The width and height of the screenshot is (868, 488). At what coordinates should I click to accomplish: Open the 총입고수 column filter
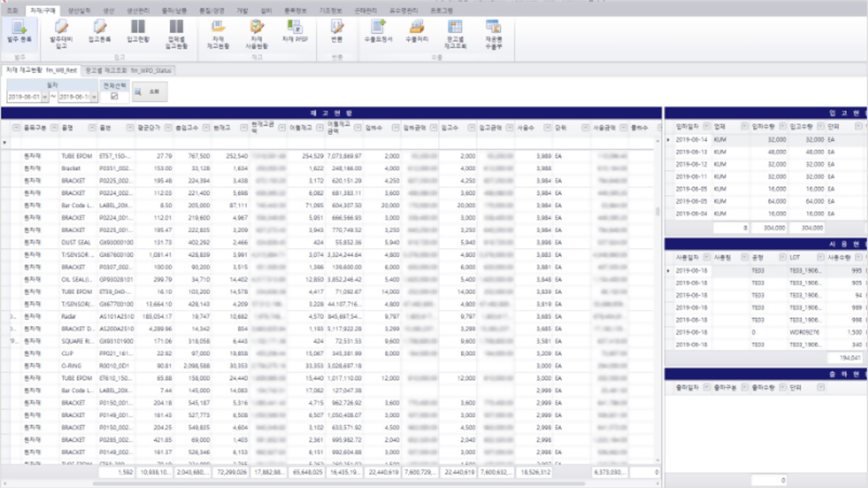click(205, 127)
